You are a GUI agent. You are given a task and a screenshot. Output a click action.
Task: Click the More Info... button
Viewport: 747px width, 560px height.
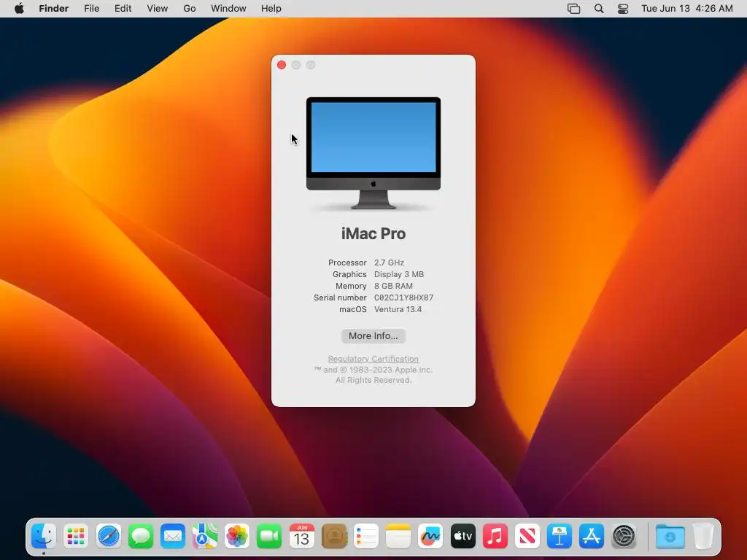coord(373,335)
